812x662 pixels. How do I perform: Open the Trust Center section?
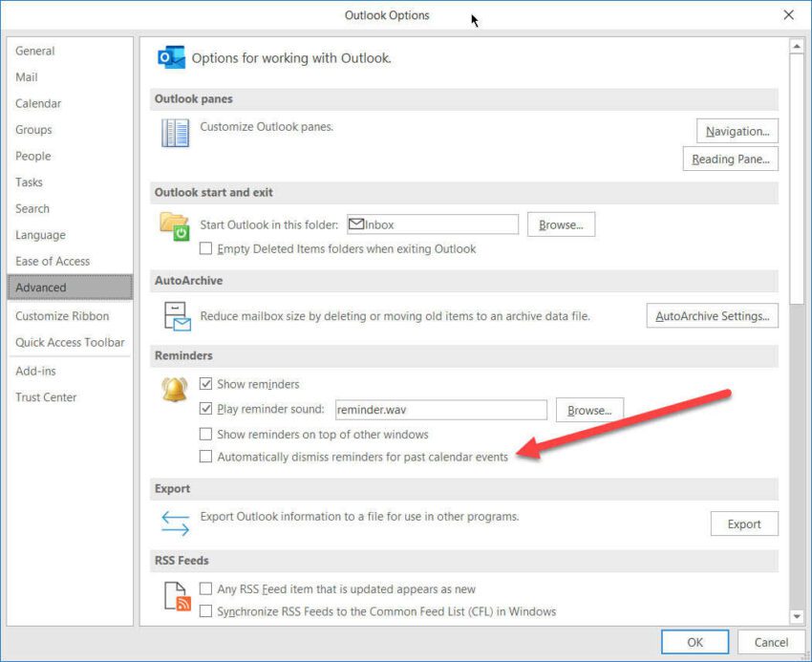[46, 396]
